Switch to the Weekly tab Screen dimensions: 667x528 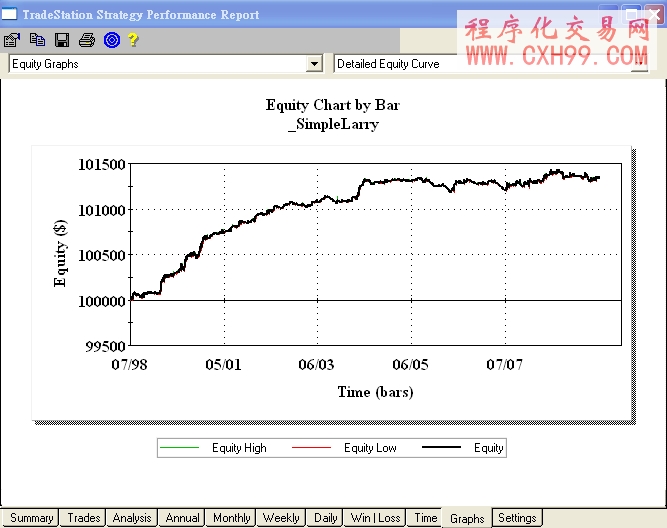coord(281,518)
